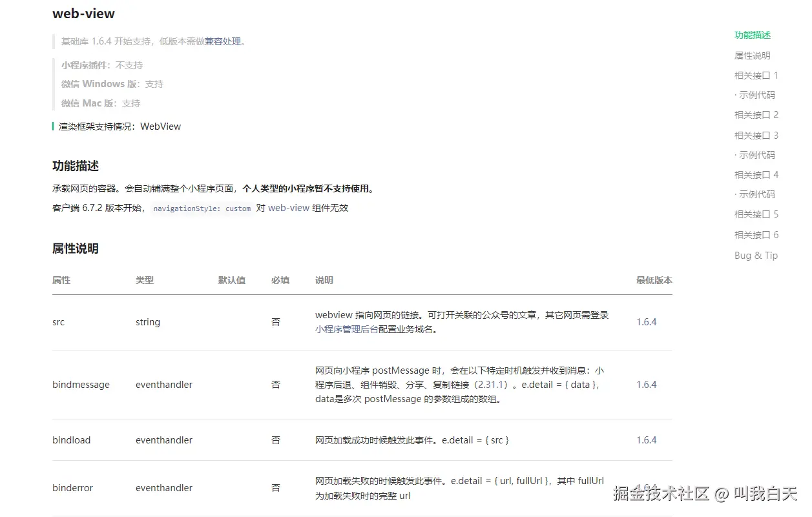Open the 1.6.4 version link in the bindload row
Screen dimensions: 812x517
click(647, 440)
